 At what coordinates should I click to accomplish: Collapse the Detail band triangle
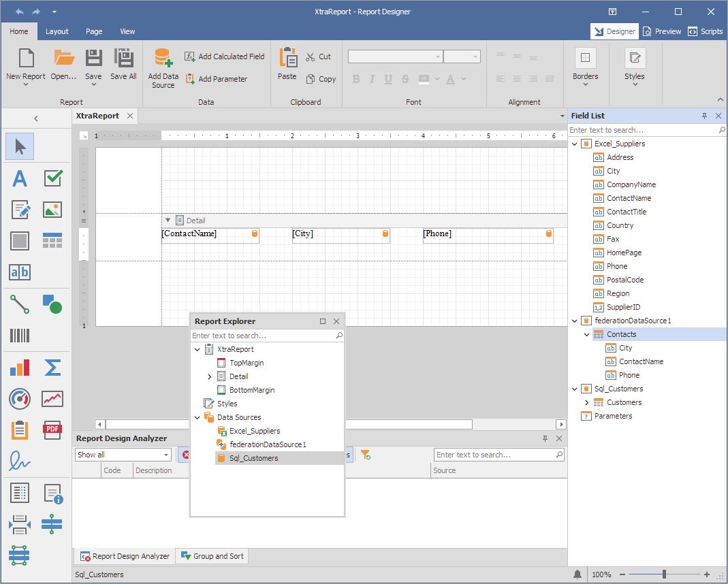168,221
